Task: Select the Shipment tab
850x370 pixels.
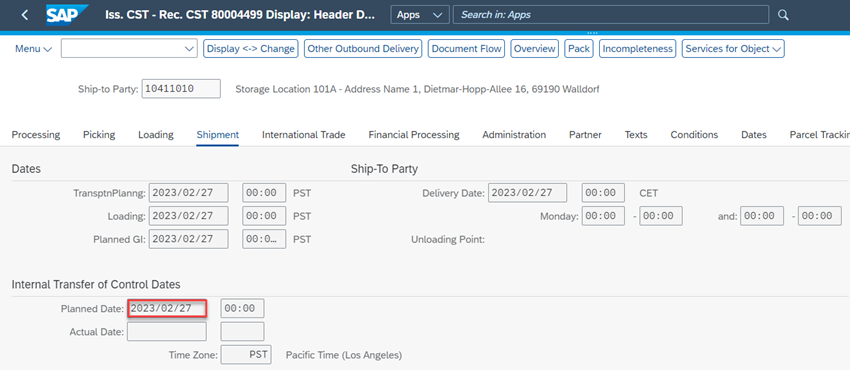Action: coord(217,135)
